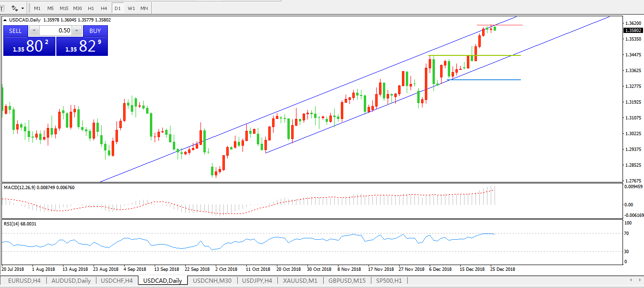
Task: Switch chart to M1 timeframe
Action: click(37, 8)
